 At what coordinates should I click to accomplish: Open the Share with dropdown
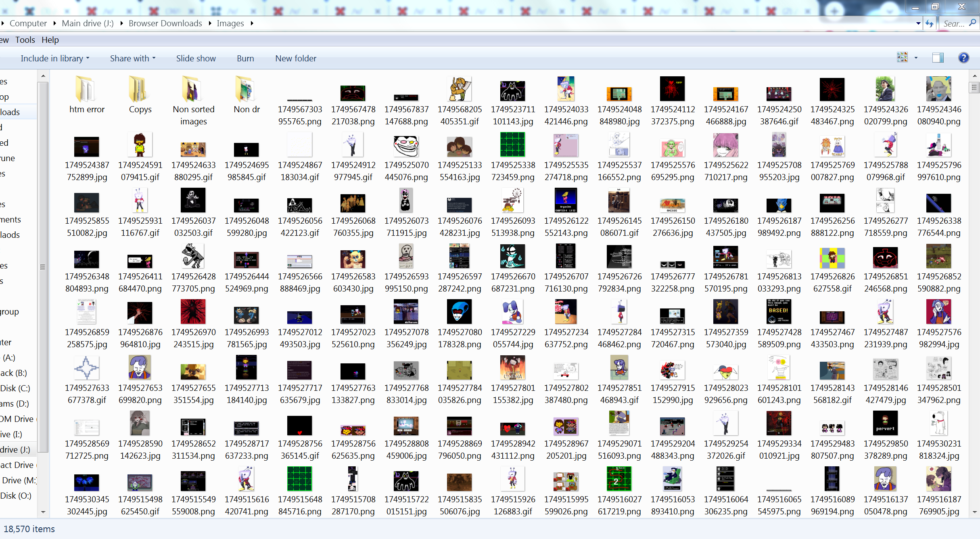point(133,59)
